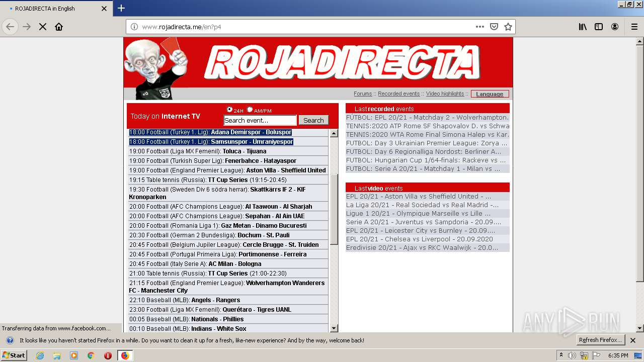Open recorded Hungarian Cup 1/64-finals event
644x362 pixels.
pyautogui.click(x=428, y=160)
